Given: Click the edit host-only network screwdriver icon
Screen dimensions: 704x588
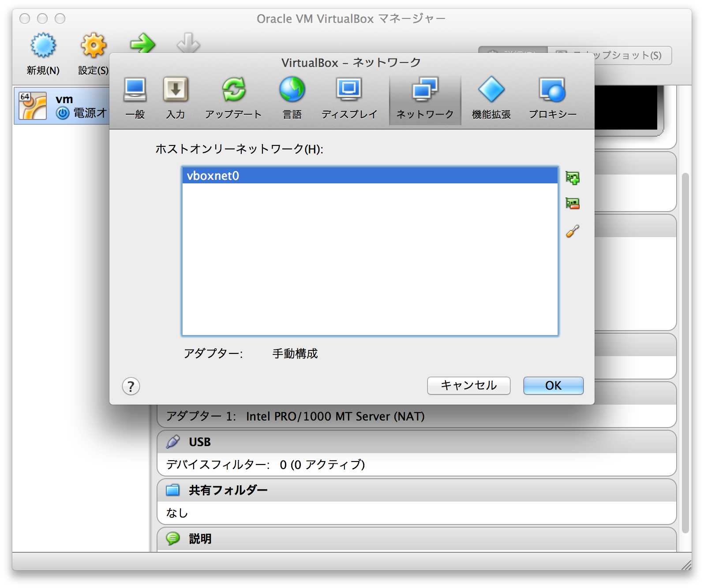Looking at the screenshot, I should 573,231.
